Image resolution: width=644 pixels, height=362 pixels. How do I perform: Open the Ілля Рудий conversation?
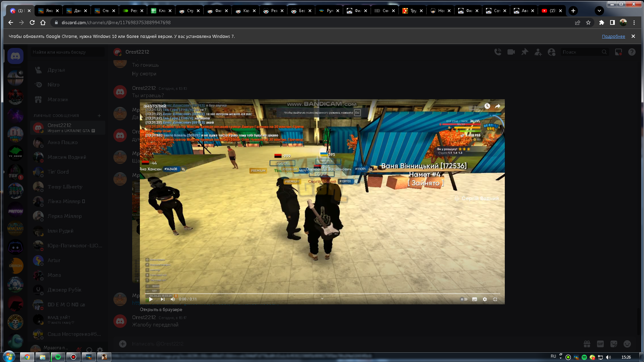67,231
